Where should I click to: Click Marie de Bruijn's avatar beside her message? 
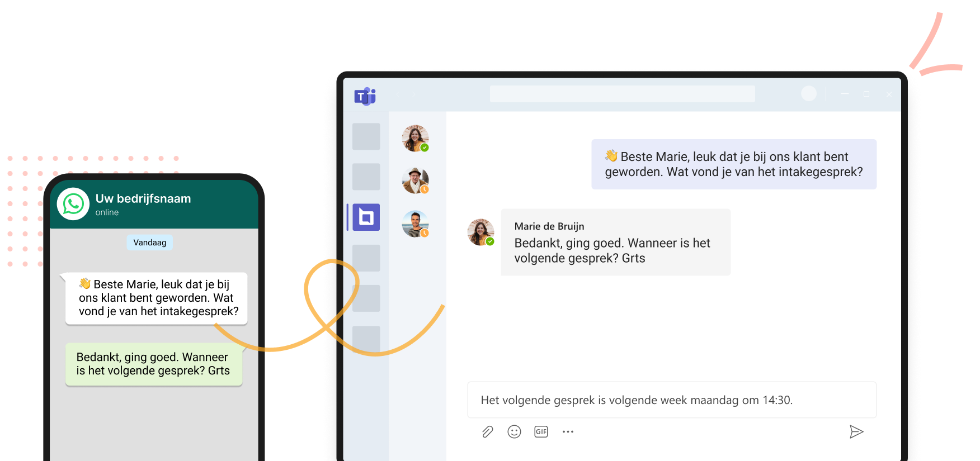(x=481, y=232)
